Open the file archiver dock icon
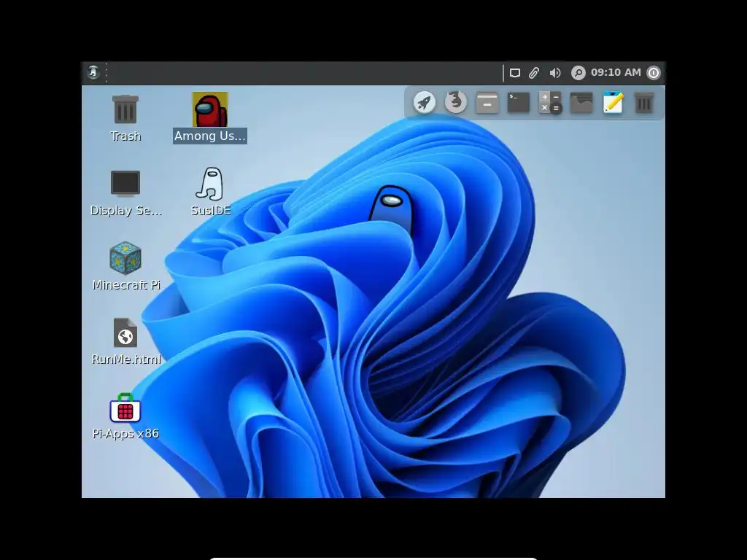The height and width of the screenshot is (560, 747). [487, 102]
